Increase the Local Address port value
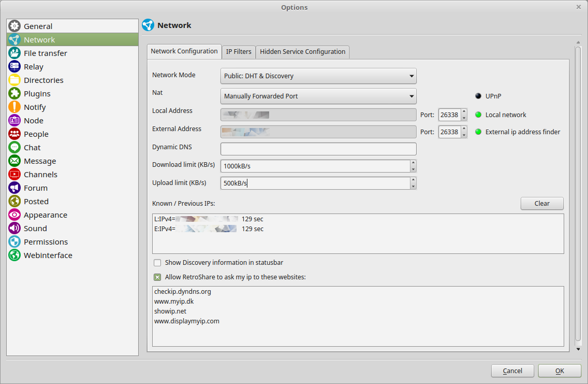This screenshot has width=588, height=384. pyautogui.click(x=464, y=111)
